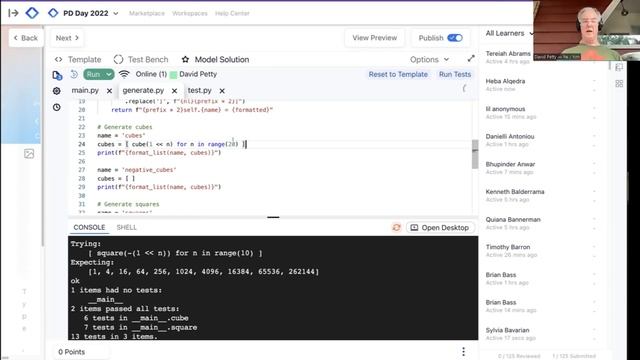Switch to the Test Bench tab
The width and height of the screenshot is (640, 360).
148,60
